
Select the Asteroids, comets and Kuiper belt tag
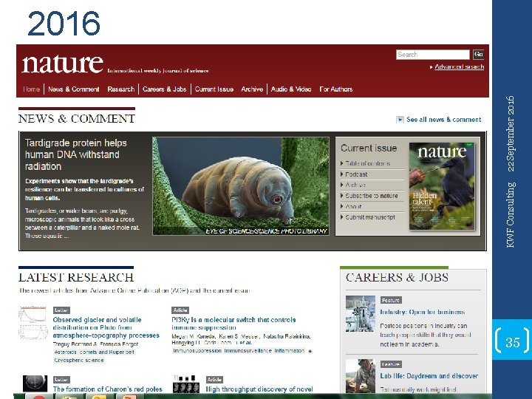(95, 352)
